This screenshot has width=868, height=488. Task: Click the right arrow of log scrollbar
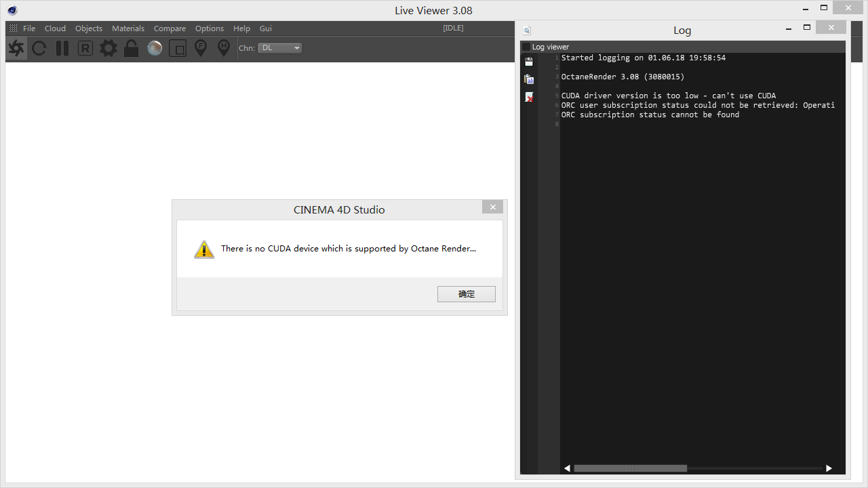click(x=829, y=468)
